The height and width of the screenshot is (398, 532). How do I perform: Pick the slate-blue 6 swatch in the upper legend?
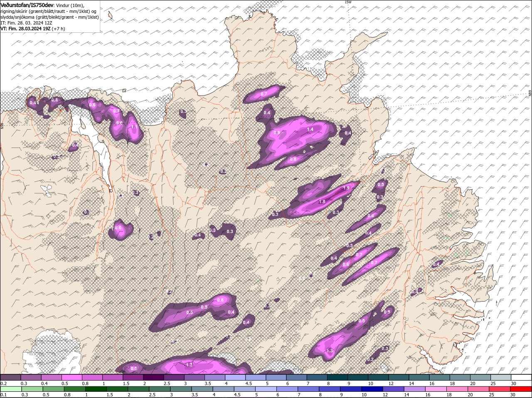click(296, 377)
